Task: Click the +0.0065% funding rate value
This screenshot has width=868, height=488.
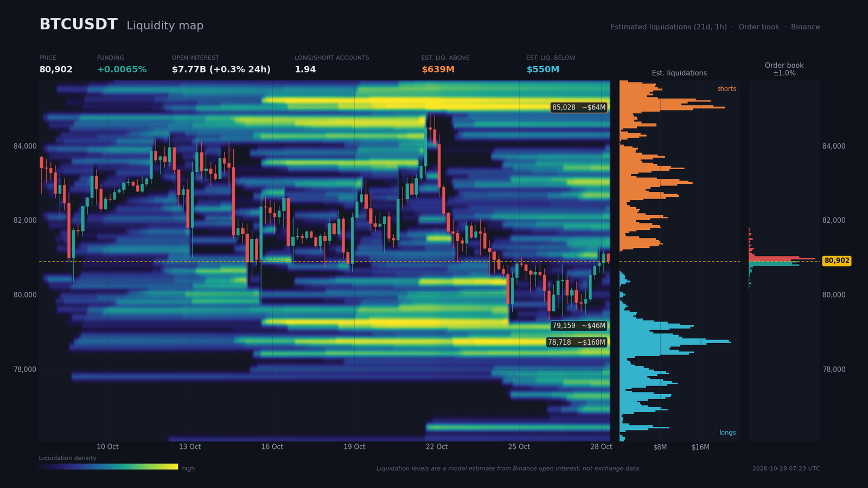Action: click(x=122, y=69)
